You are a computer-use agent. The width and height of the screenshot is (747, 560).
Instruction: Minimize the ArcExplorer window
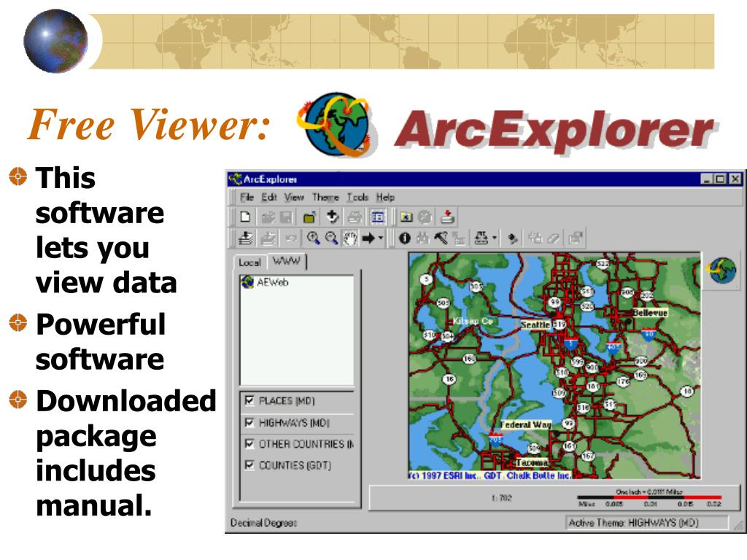708,179
